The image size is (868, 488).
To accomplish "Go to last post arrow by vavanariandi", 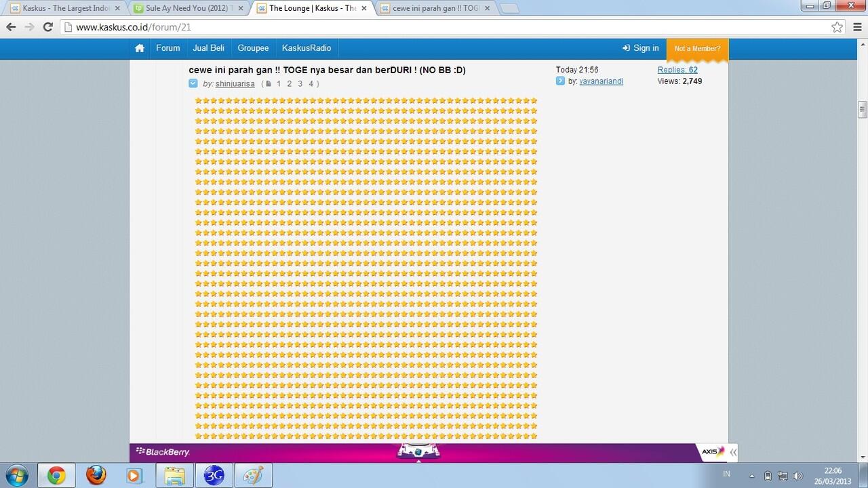I will 560,81.
